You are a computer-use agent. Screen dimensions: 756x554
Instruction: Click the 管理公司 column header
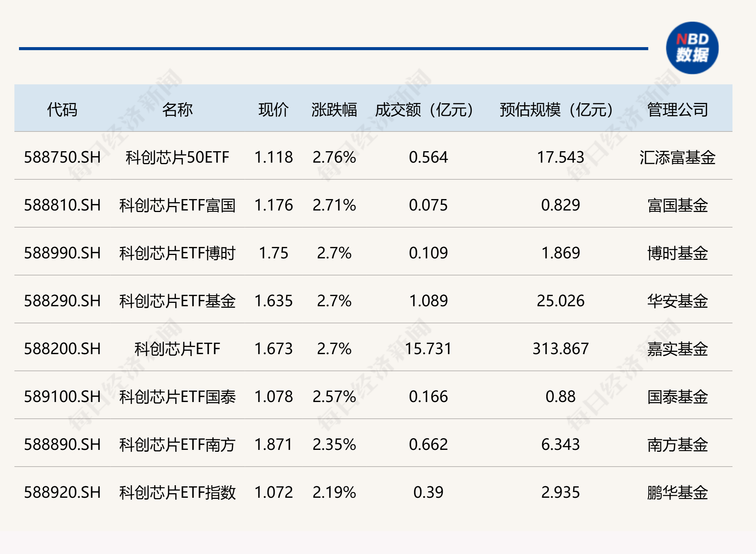[x=678, y=110]
